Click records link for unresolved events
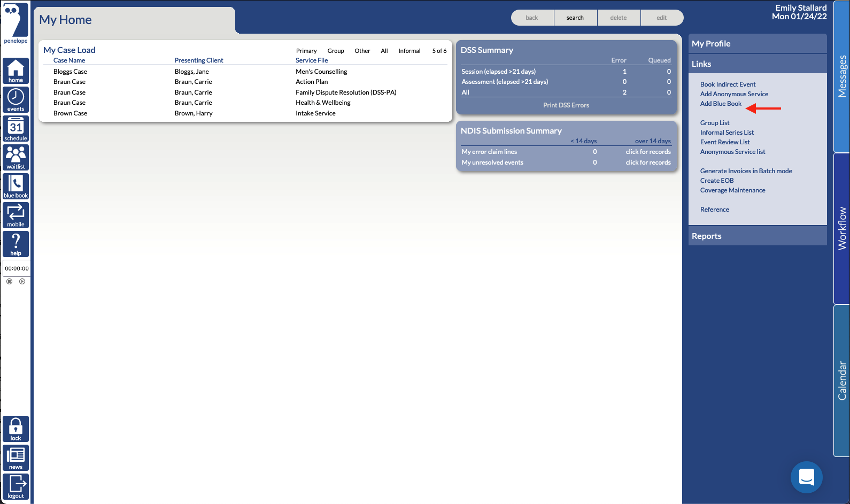This screenshot has height=504, width=850. [x=648, y=162]
